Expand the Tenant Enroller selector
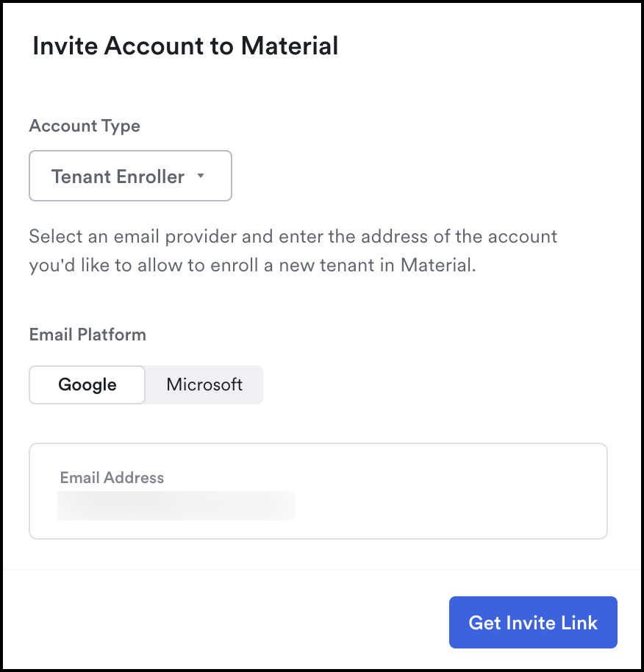Image resolution: width=644 pixels, height=672 pixels. (130, 176)
